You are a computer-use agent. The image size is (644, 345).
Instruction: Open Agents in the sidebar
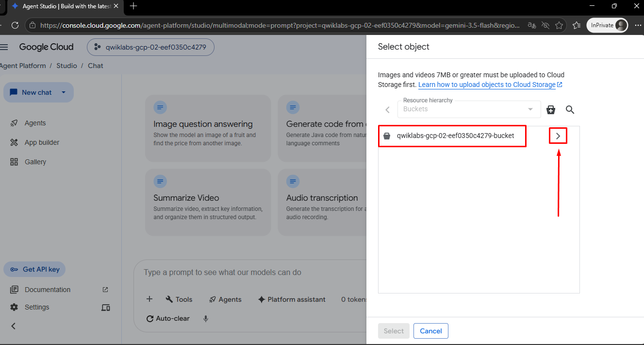click(35, 123)
